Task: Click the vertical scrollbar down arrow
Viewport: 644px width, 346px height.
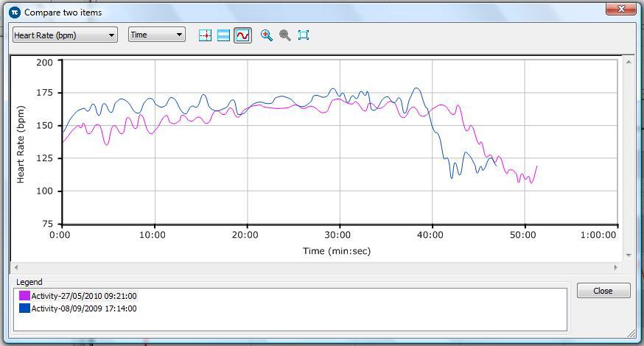Action: (x=629, y=255)
